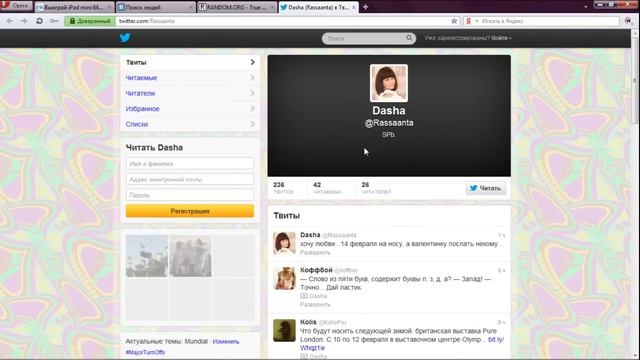
Task: Reload the page with the refresh icon
Action: [x=39, y=21]
